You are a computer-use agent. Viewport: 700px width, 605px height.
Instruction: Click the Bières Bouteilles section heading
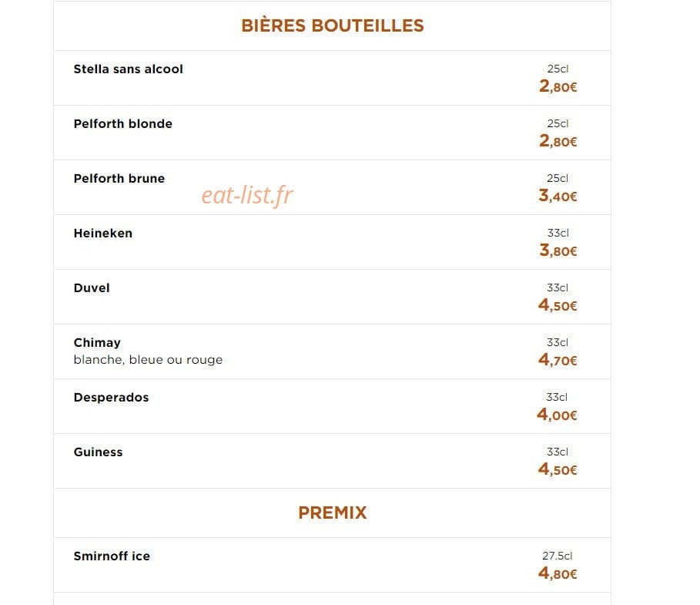coord(332,25)
